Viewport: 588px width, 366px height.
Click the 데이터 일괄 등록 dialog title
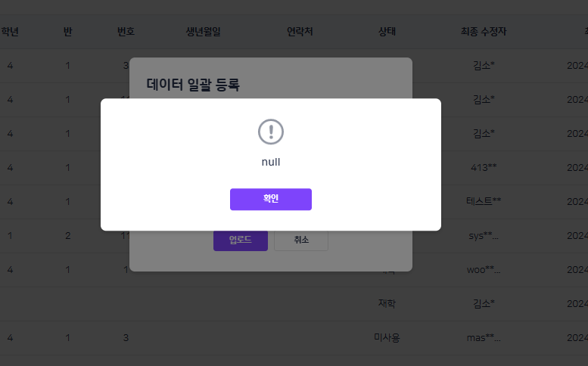point(193,85)
